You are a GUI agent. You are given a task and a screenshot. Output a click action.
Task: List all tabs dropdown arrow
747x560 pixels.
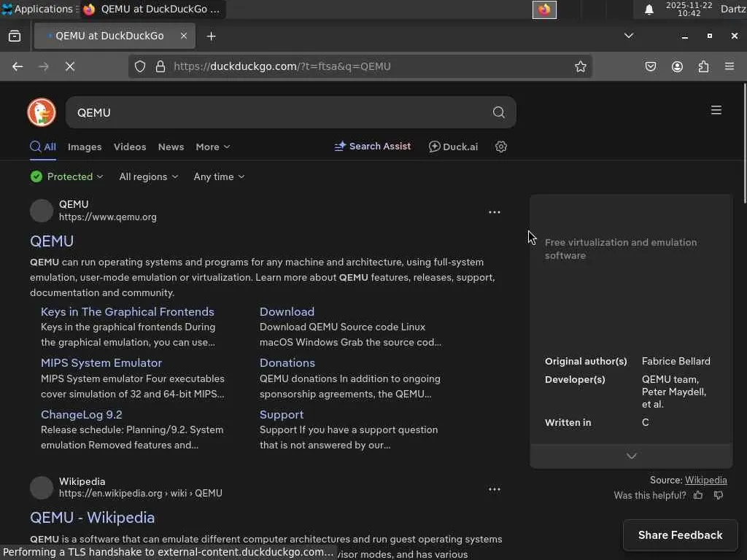[x=629, y=36]
